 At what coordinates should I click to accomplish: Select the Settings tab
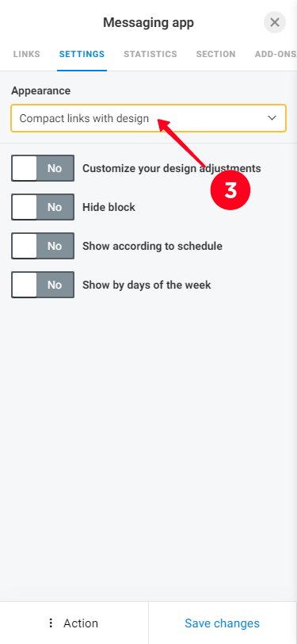coord(82,54)
